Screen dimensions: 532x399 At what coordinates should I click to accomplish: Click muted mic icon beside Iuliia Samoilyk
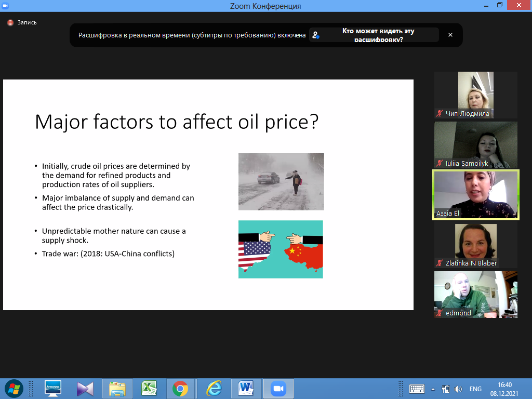[440, 164]
